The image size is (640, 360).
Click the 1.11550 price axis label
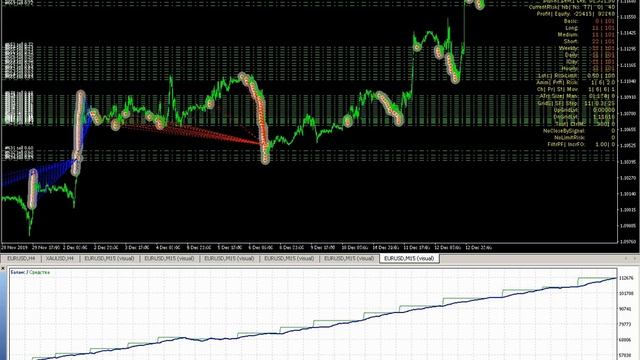[x=629, y=17]
